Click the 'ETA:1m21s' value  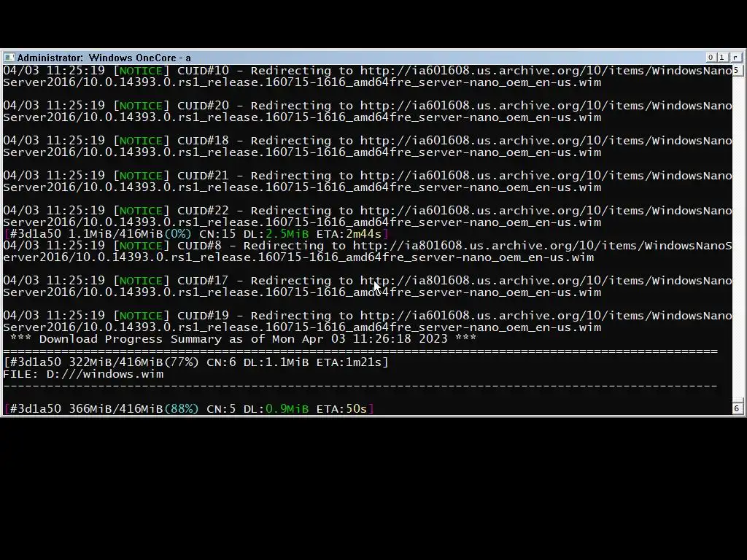[349, 362]
